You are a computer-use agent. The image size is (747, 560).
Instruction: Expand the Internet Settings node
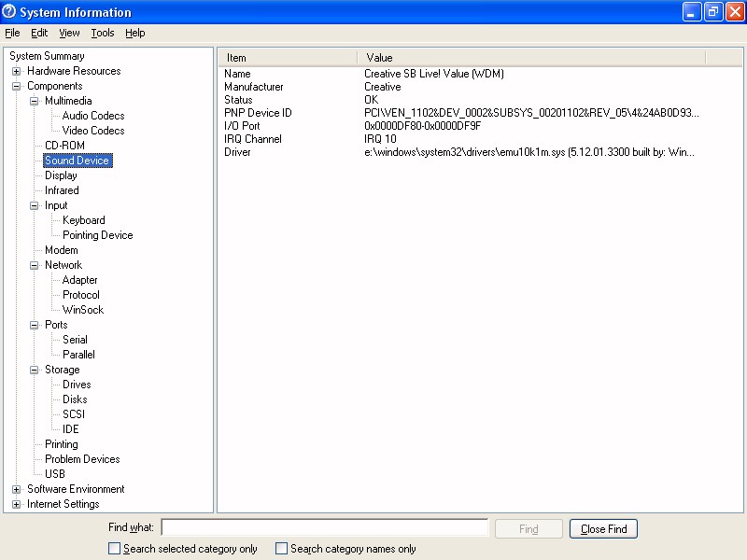tap(16, 504)
